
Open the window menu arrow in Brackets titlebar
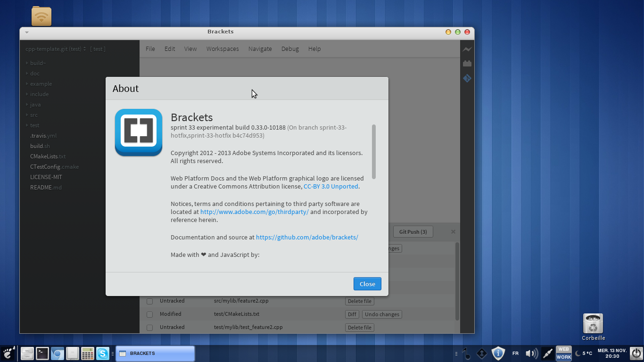pos(27,32)
